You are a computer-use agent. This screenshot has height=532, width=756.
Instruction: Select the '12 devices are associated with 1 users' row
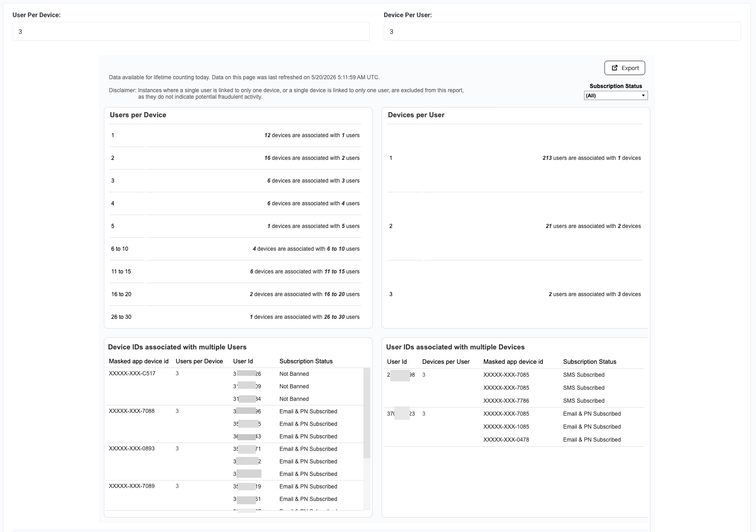pyautogui.click(x=235, y=135)
